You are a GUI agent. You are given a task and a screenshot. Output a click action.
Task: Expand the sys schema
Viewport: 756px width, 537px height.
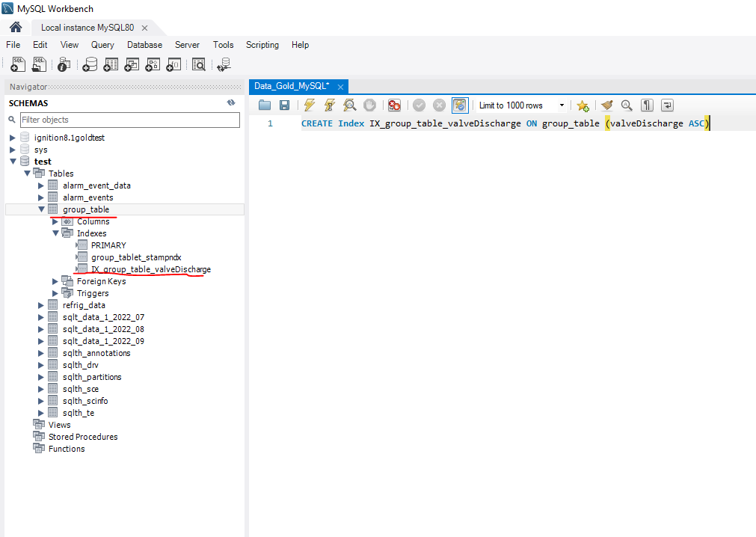pos(13,150)
